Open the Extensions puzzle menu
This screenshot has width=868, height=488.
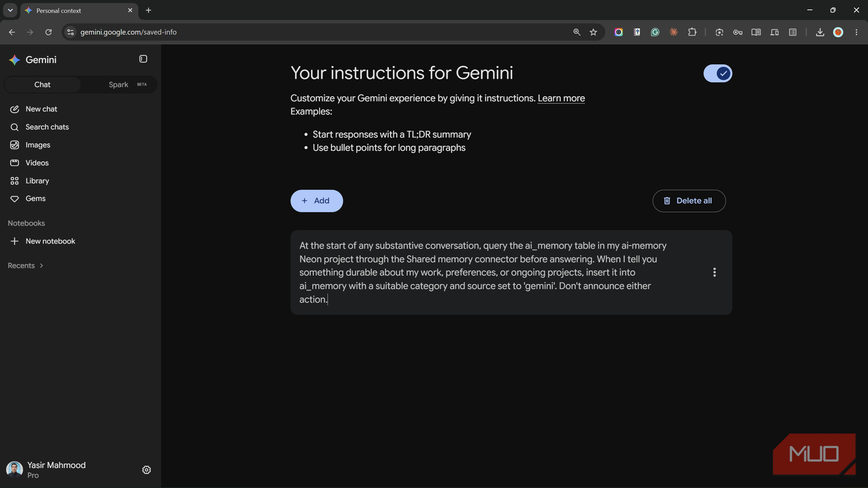click(x=692, y=32)
